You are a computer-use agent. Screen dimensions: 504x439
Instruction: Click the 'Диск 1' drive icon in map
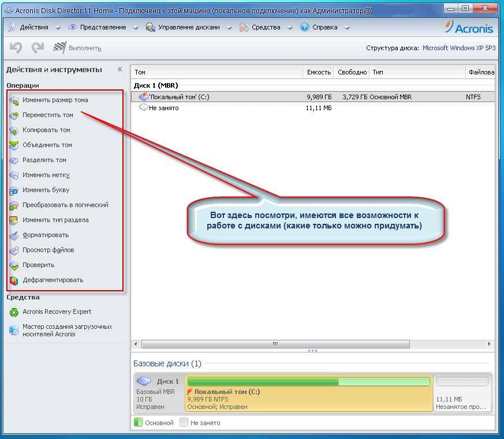[x=144, y=381]
